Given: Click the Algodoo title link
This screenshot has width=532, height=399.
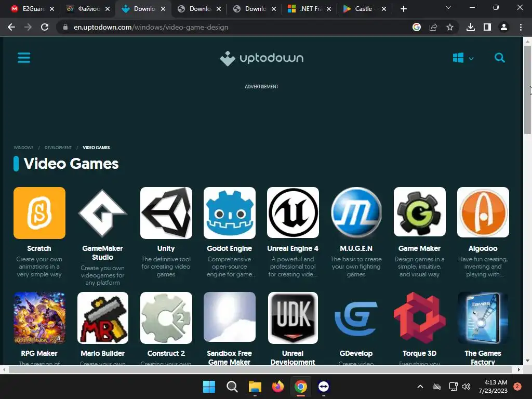Looking at the screenshot, I should (483, 248).
